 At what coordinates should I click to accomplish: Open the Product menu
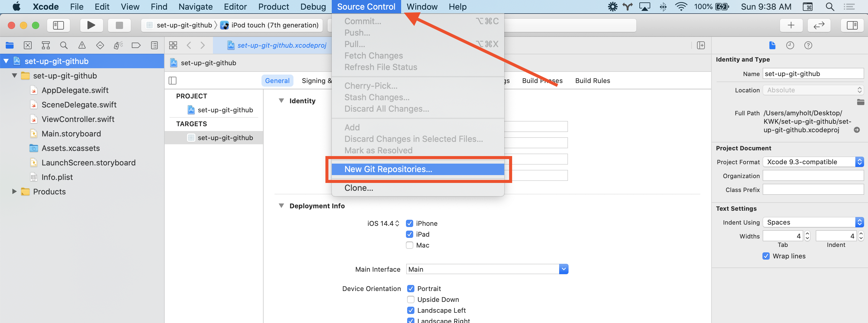pos(273,7)
